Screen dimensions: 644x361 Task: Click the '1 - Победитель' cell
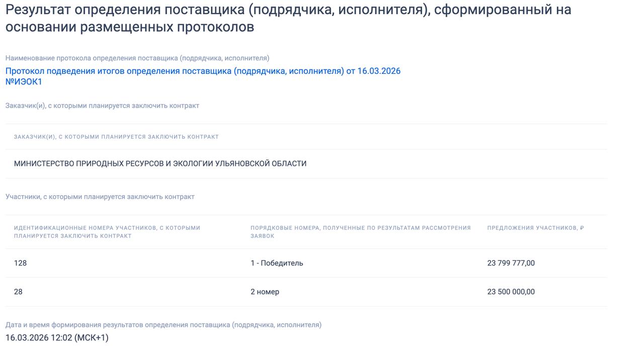[x=277, y=263]
